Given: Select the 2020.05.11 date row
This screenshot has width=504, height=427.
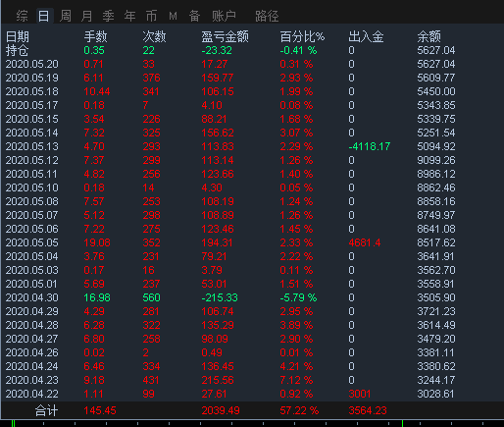Looking at the screenshot, I should pyautogui.click(x=32, y=174).
